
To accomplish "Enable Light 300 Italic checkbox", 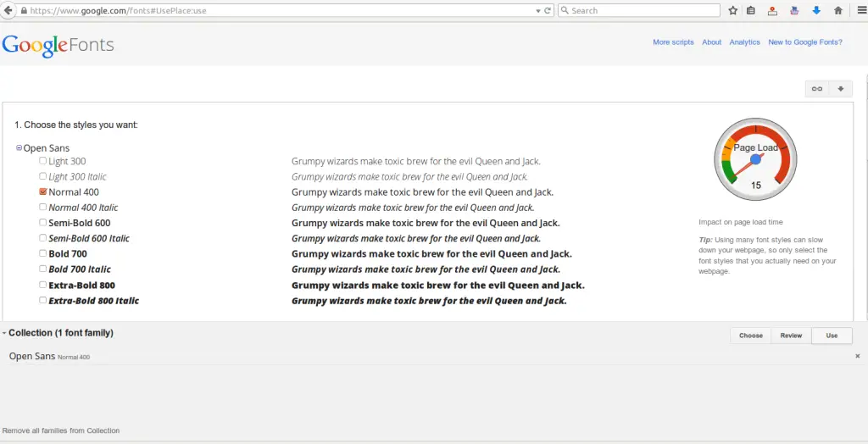I will [42, 176].
